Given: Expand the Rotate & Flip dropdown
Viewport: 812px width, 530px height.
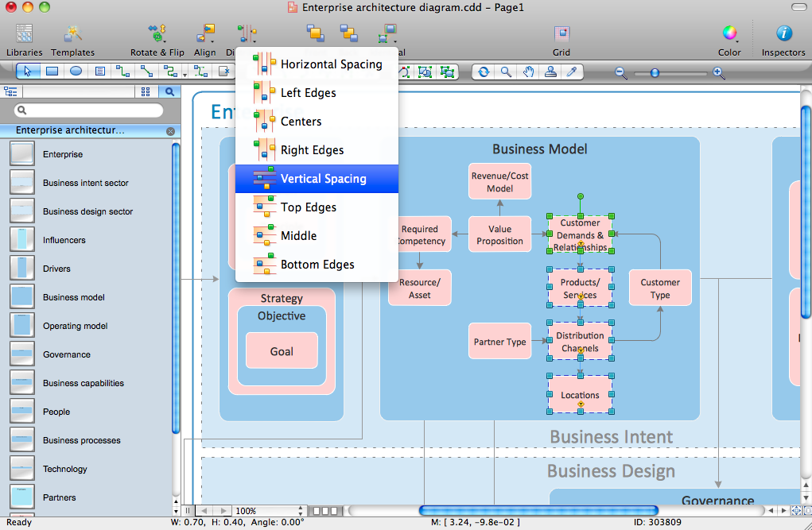Looking at the screenshot, I should (x=157, y=34).
